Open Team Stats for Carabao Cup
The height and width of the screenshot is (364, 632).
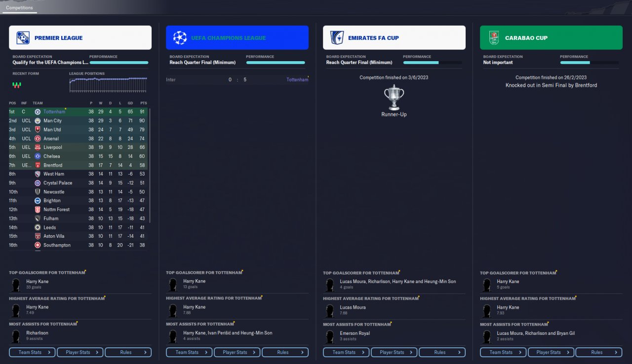tap(503, 352)
